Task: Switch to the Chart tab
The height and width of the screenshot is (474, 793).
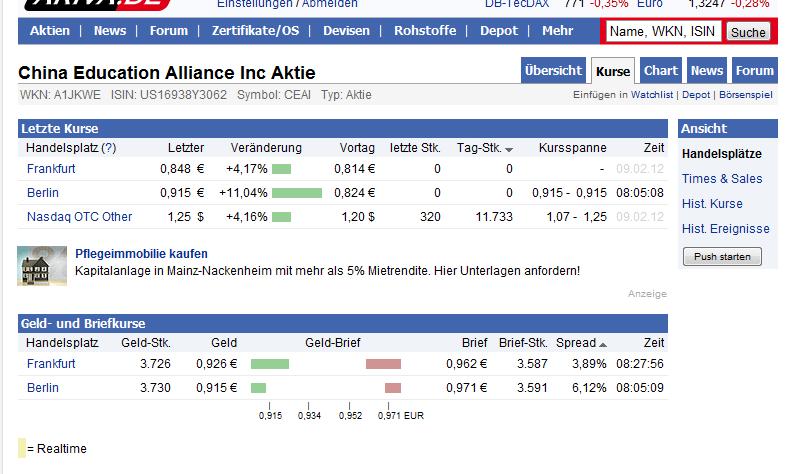Action: 660,71
